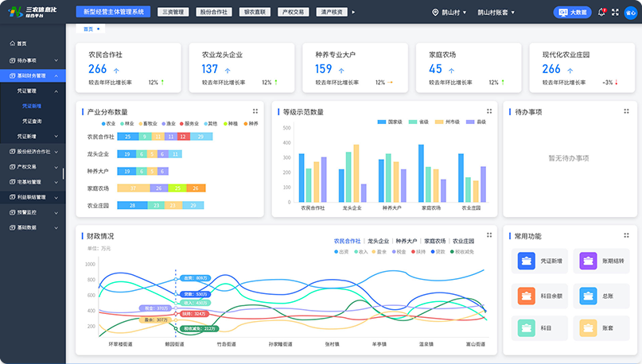Click the 大数据 button
This screenshot has height=364, width=642.
point(572,13)
